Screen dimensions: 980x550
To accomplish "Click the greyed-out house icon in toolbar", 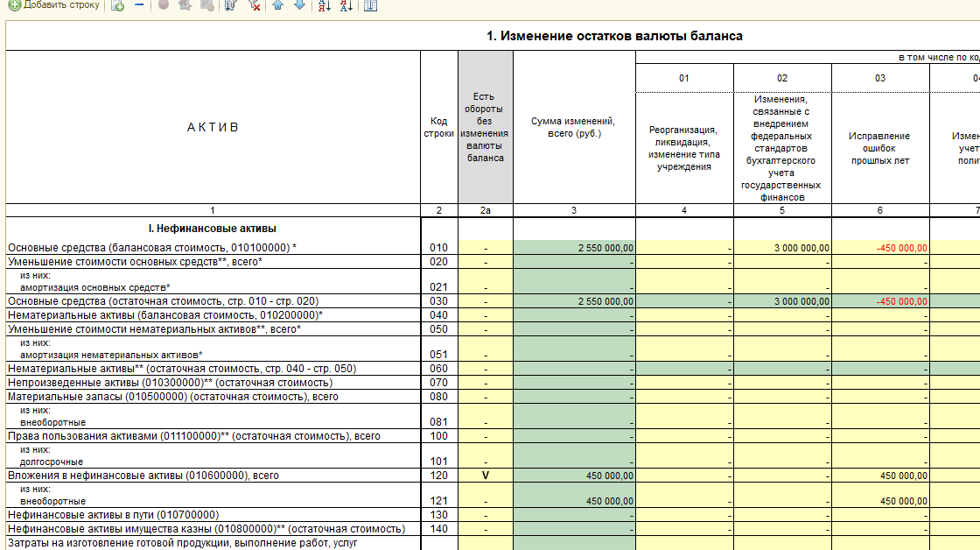I will [185, 5].
